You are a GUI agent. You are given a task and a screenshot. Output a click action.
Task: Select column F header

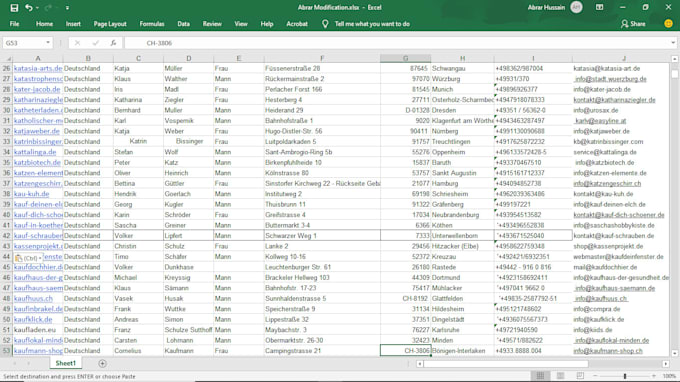(x=322, y=58)
